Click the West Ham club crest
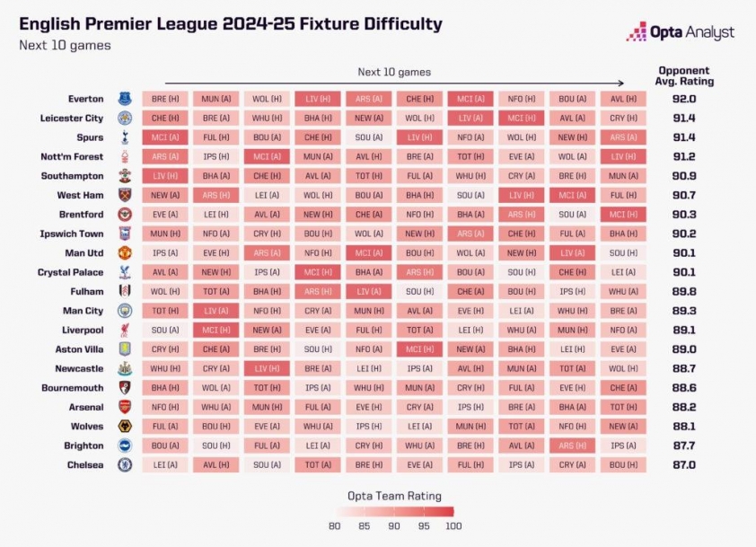756x547 pixels. pyautogui.click(x=125, y=195)
